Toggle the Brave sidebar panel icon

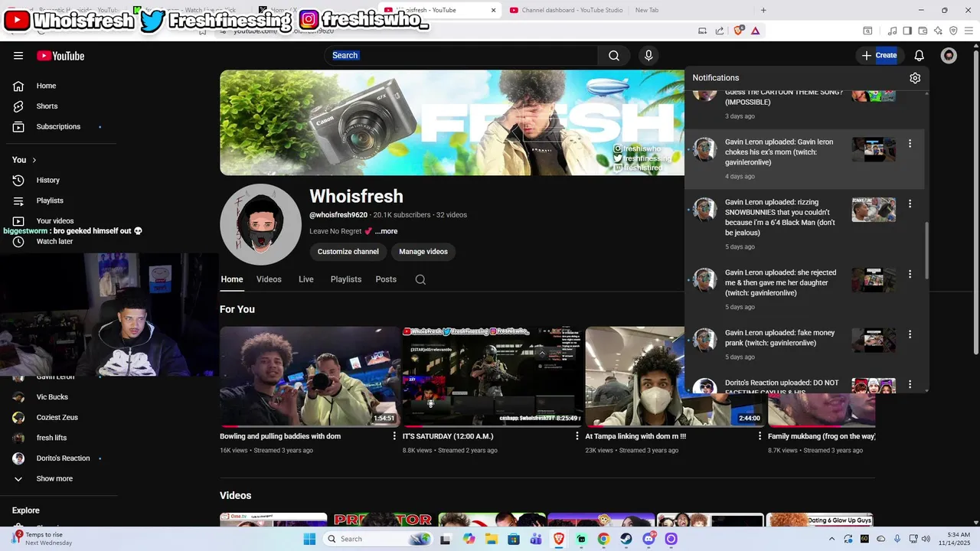coord(907,31)
